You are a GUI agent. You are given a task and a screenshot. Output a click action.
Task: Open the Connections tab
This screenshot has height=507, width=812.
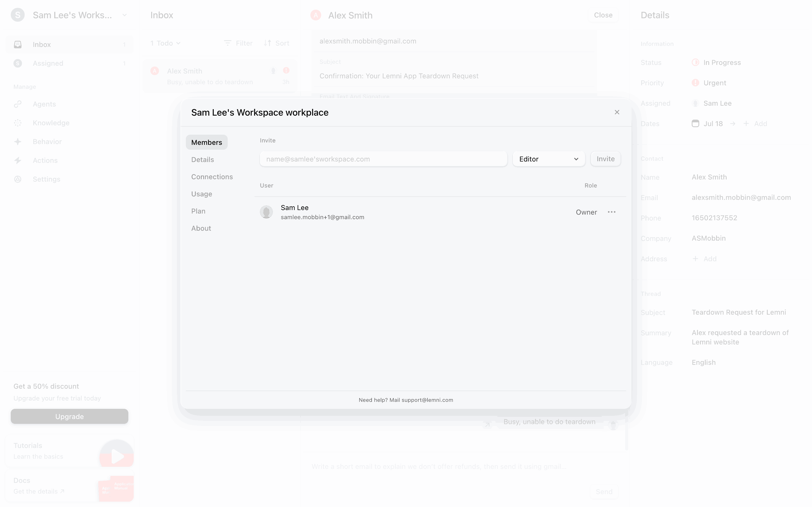[212, 177]
